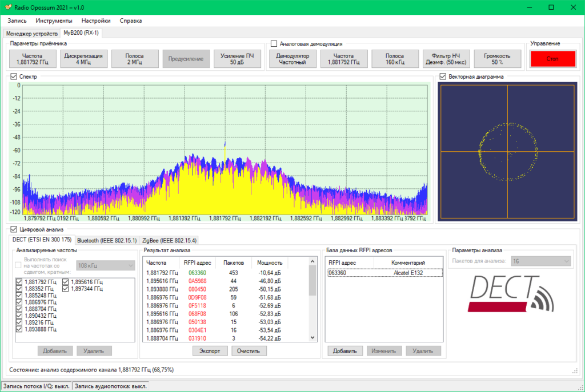Clear results with the Очистить button

pyautogui.click(x=249, y=351)
